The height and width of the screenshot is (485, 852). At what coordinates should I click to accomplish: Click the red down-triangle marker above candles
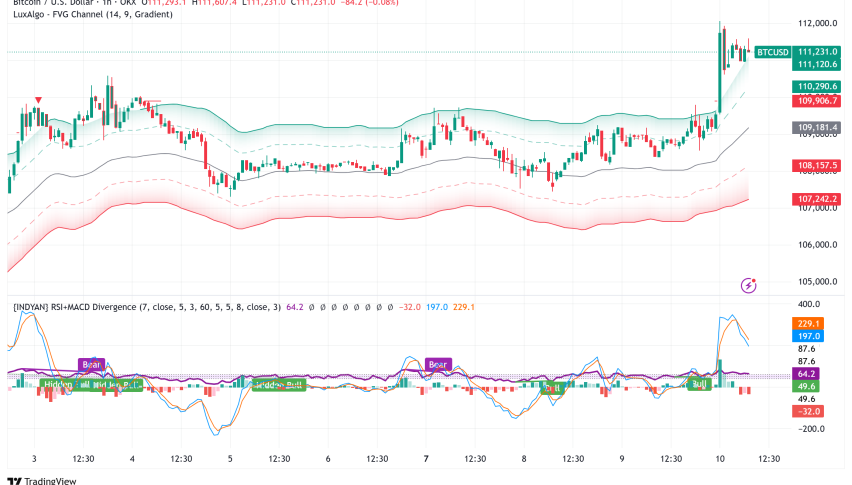point(38,100)
